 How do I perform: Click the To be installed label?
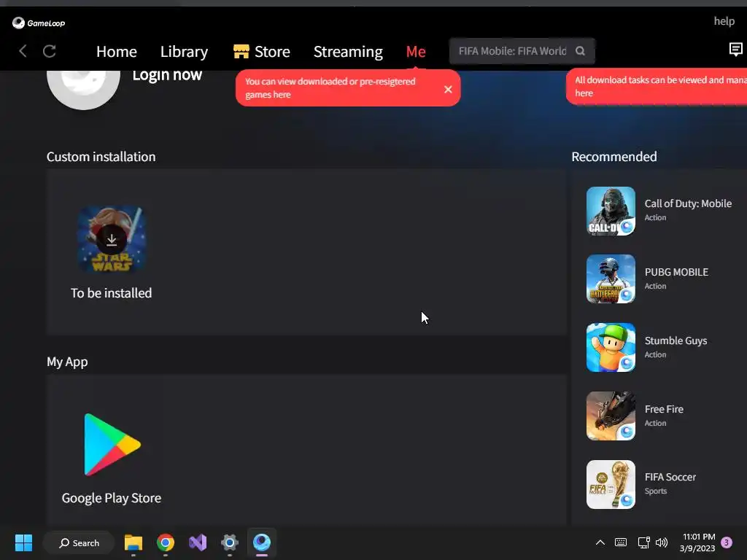[x=112, y=293]
